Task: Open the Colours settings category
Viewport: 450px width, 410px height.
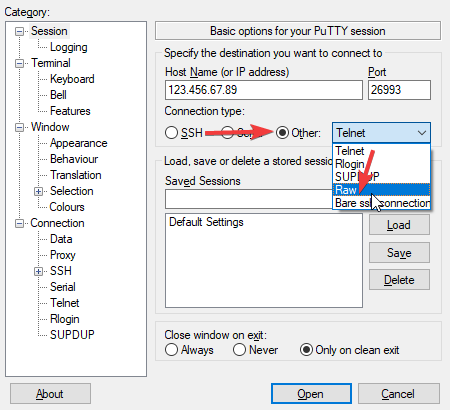Action: tap(67, 207)
